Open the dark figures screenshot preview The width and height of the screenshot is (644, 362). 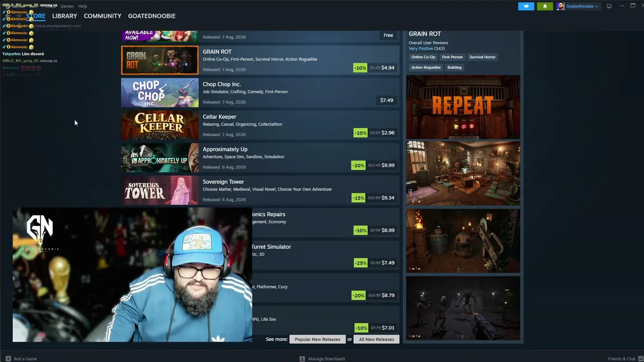(463, 308)
